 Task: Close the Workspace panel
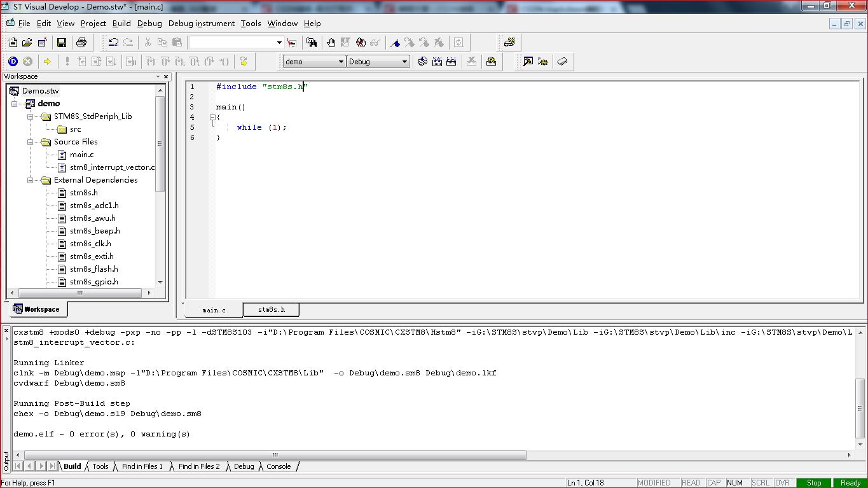[167, 76]
